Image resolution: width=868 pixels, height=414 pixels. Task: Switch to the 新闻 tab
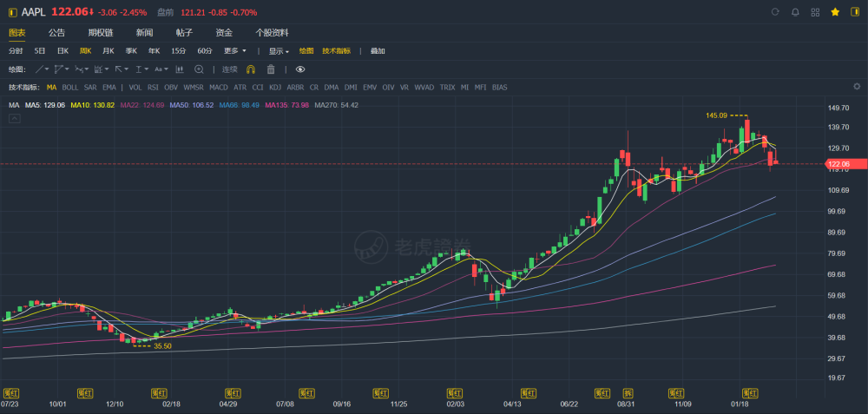pos(144,33)
